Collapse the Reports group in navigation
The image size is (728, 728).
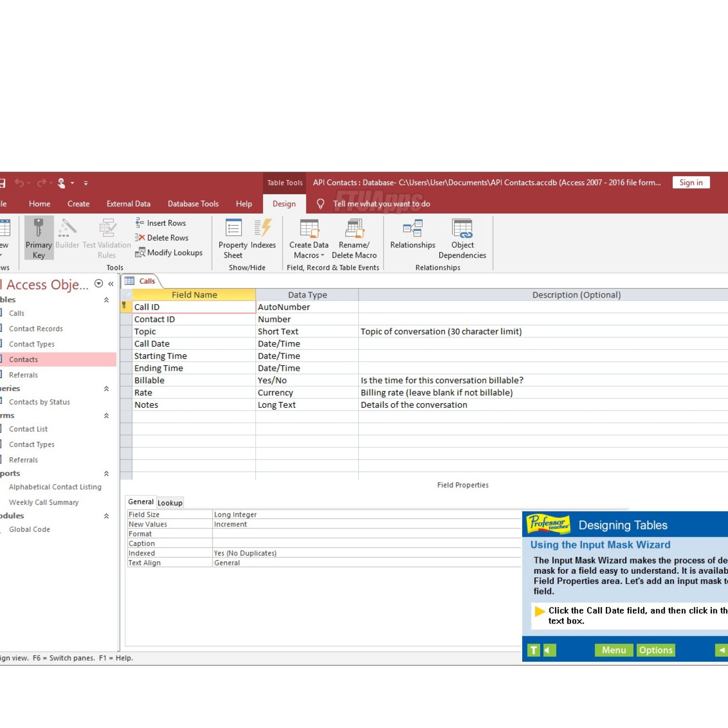click(x=106, y=474)
